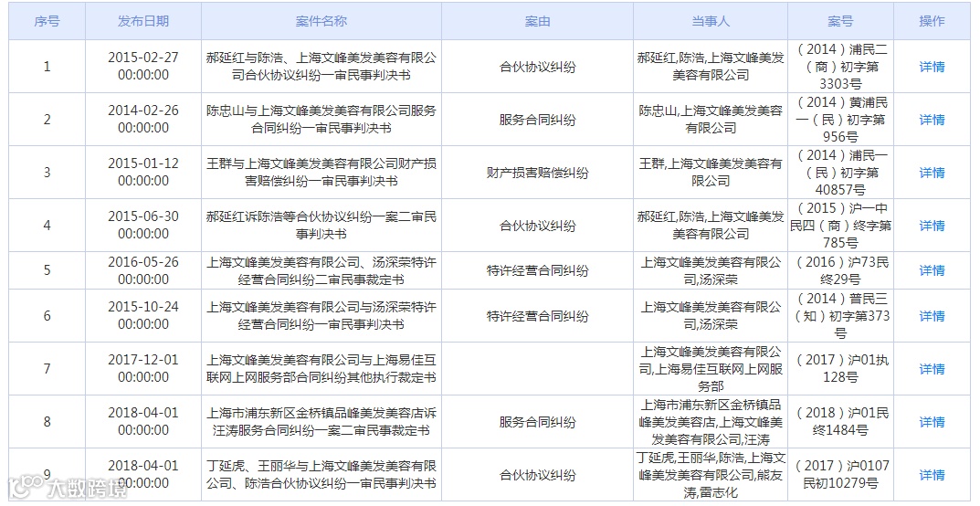The image size is (980, 506).
Task: Select date cell 2015-02-27
Action: tap(143, 66)
